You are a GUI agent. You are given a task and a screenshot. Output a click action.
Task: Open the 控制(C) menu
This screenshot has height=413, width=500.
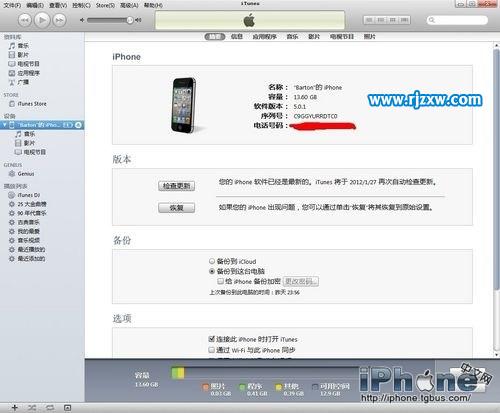coord(81,5)
